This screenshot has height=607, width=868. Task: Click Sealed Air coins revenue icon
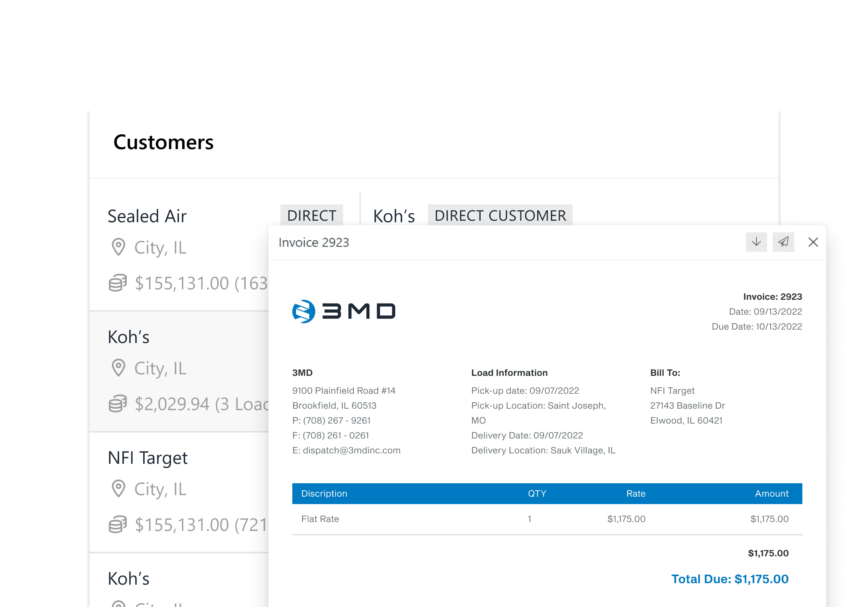(x=117, y=283)
